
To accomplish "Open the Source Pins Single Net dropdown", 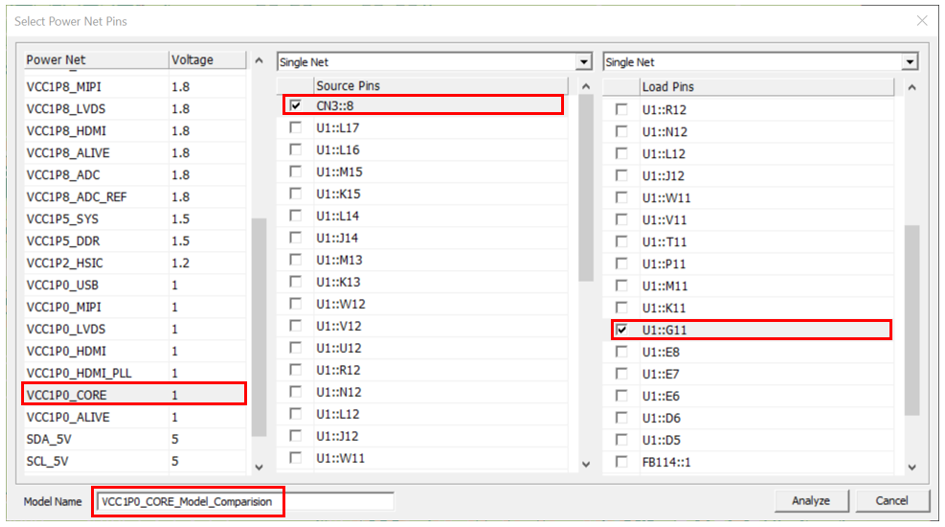I will (x=584, y=62).
